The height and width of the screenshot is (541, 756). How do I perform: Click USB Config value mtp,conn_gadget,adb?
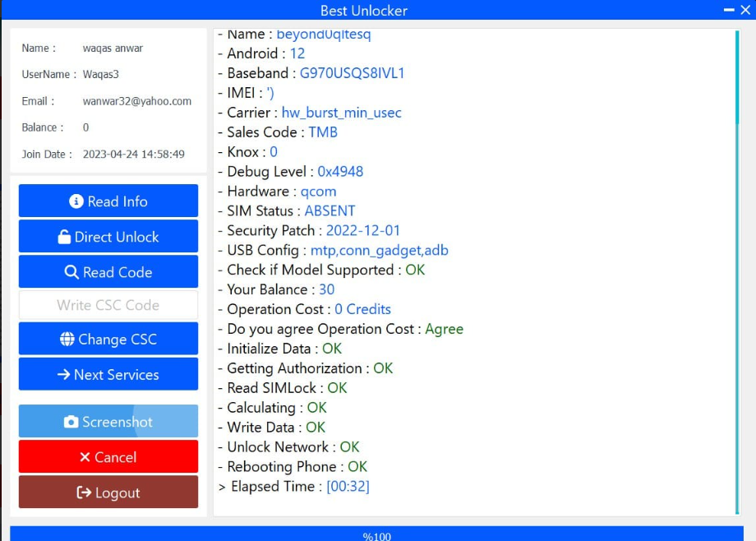[380, 251]
